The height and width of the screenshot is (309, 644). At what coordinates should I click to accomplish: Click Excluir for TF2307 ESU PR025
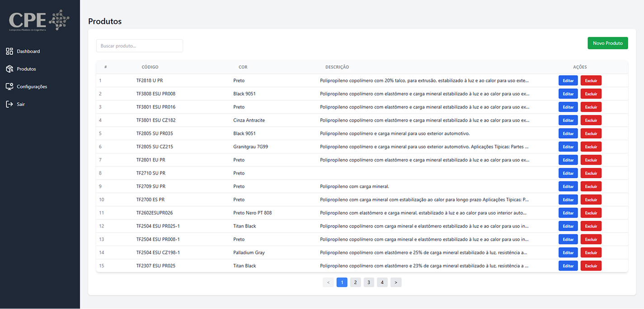(x=591, y=266)
